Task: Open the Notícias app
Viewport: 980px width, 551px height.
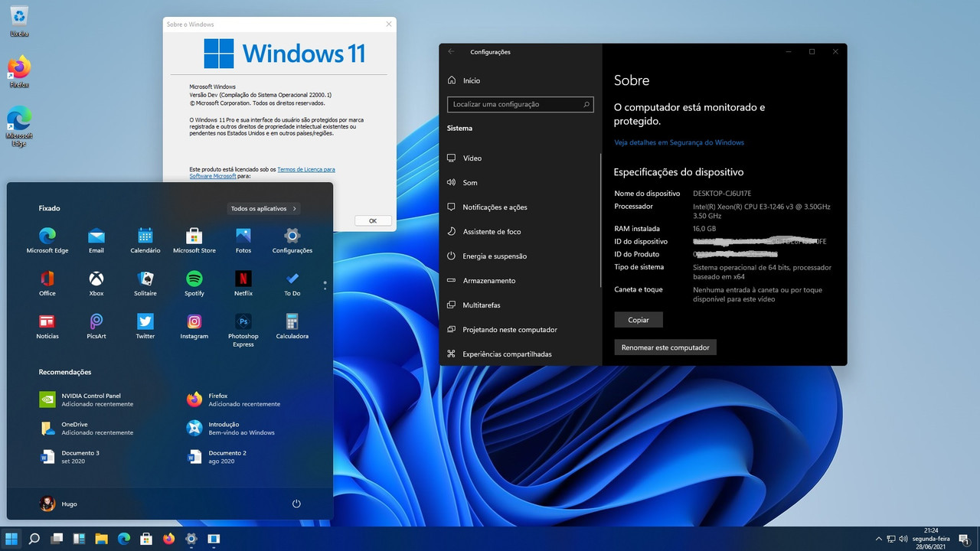Action: pyautogui.click(x=47, y=326)
